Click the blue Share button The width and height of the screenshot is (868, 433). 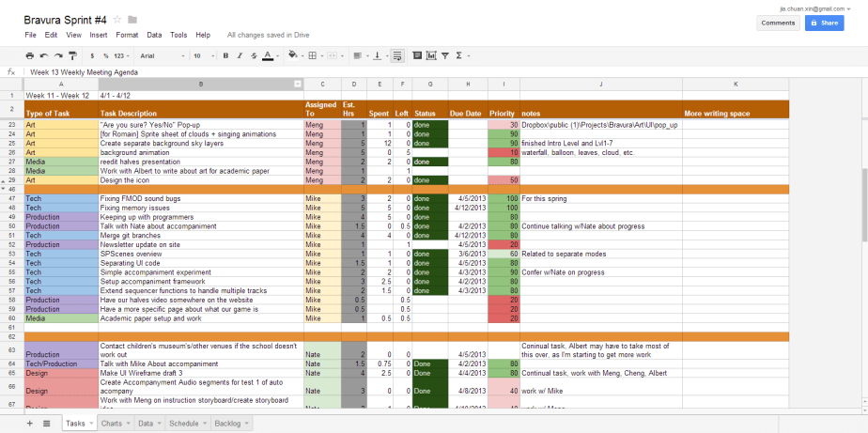[x=824, y=23]
